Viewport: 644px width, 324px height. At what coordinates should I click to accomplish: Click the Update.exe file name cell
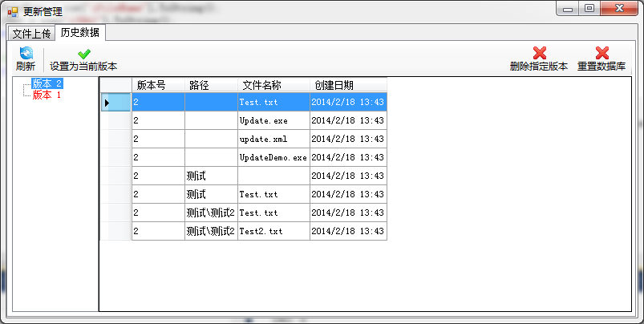273,120
